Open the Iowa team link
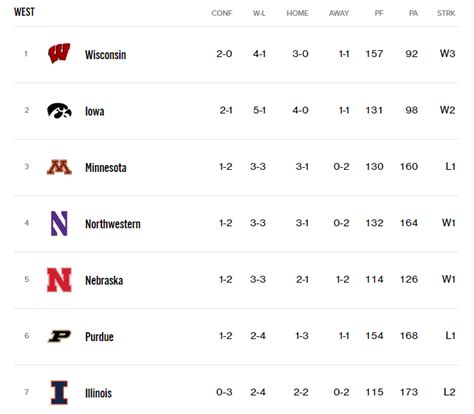474x414 pixels. point(95,111)
